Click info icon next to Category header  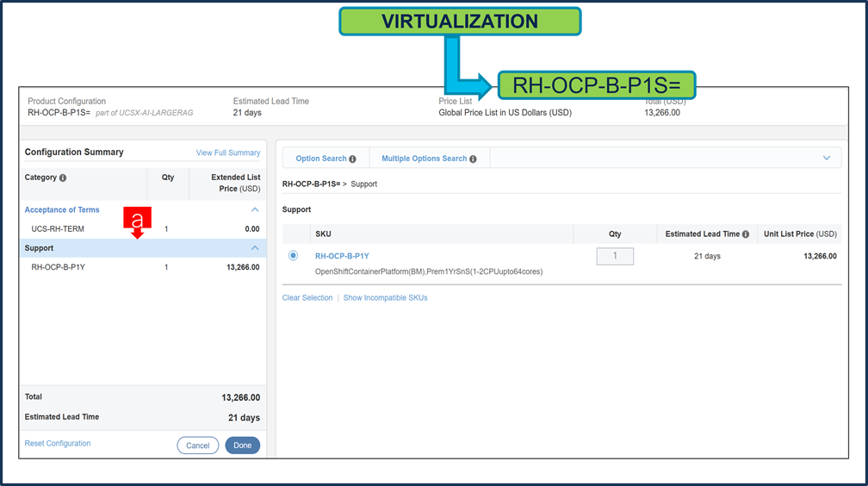(63, 178)
